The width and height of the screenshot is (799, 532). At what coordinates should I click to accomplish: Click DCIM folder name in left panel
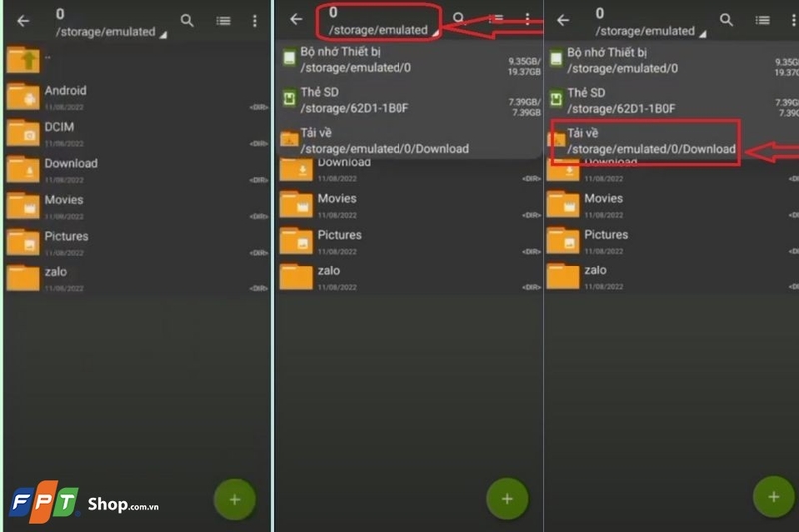[x=59, y=127]
